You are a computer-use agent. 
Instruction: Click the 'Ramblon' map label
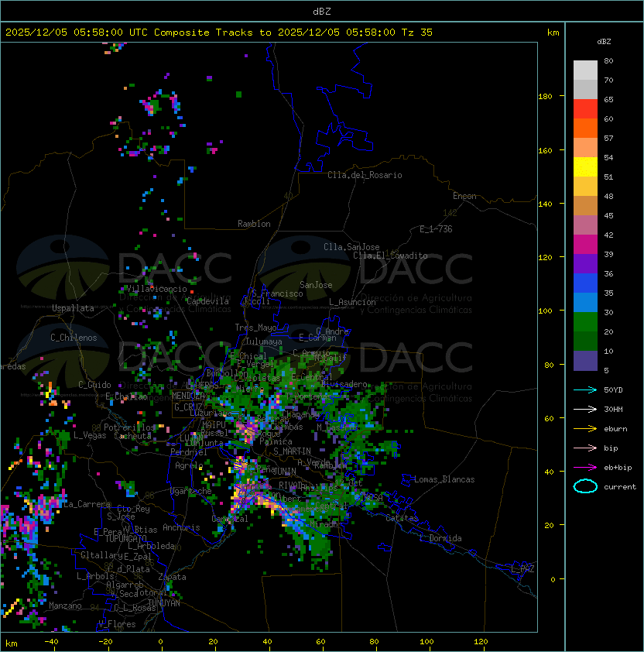[x=254, y=224]
